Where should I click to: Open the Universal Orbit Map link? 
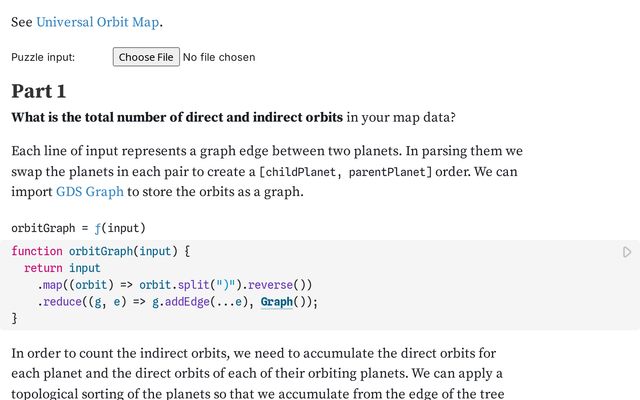pyautogui.click(x=98, y=22)
